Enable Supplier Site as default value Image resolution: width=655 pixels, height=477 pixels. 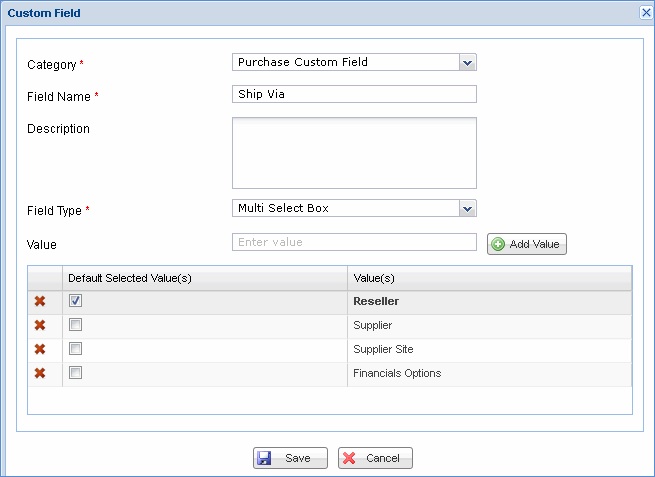pos(76,348)
